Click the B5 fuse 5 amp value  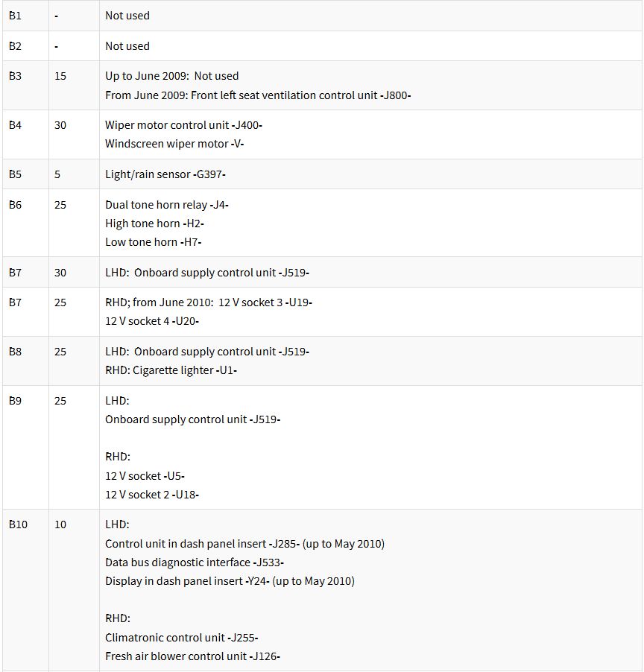pos(57,174)
